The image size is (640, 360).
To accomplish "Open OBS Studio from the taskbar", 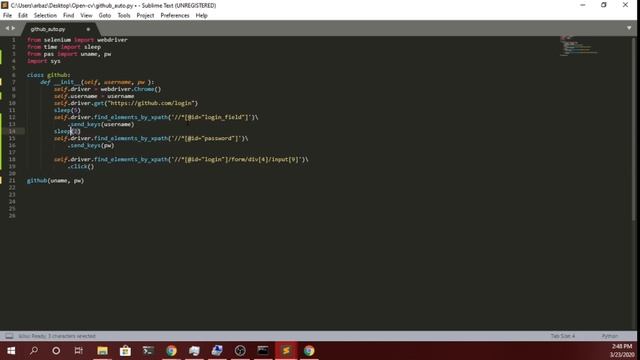I will point(240,351).
